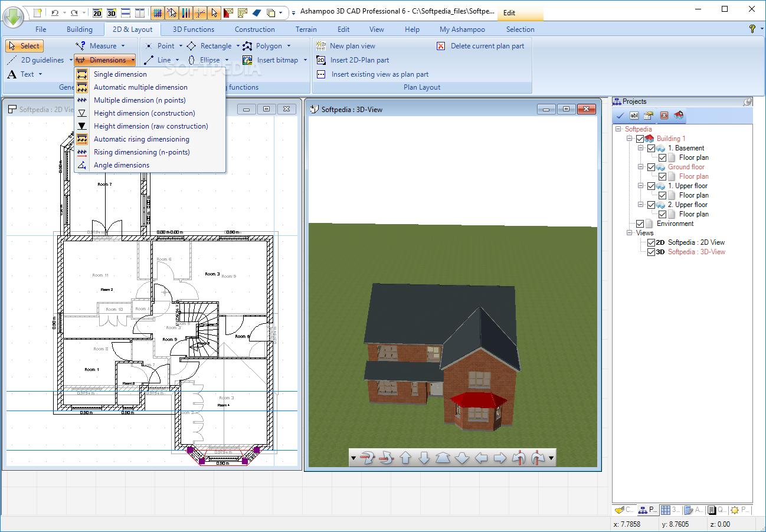Open the Terrain ribbon tab

[x=306, y=29]
